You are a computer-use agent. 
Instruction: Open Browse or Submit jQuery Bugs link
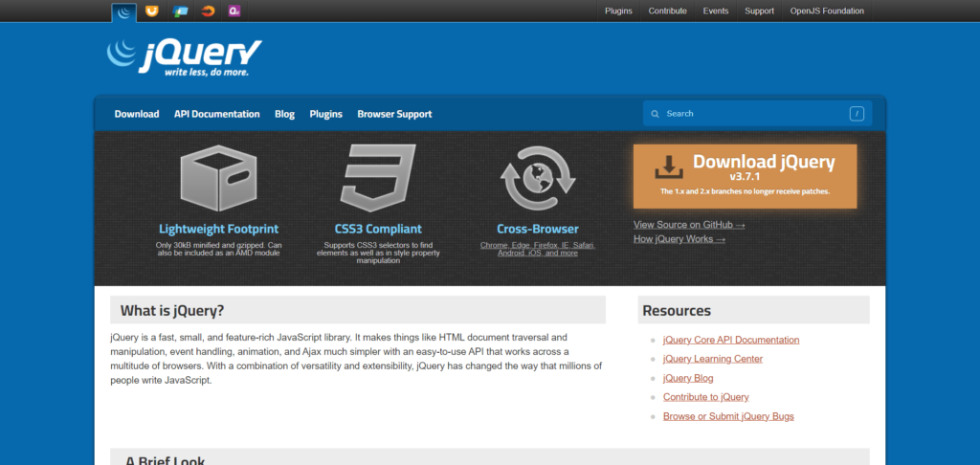tap(728, 416)
